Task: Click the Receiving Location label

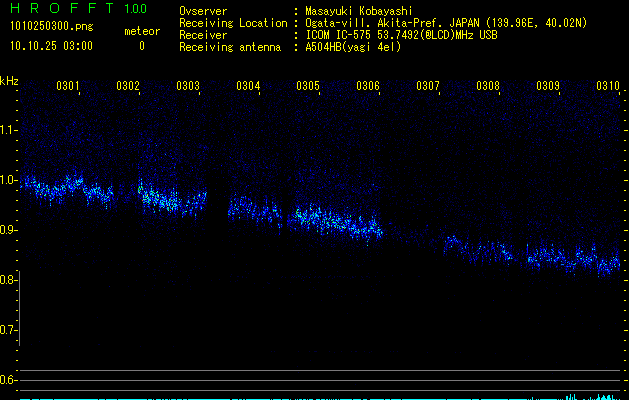Action: [x=233, y=23]
